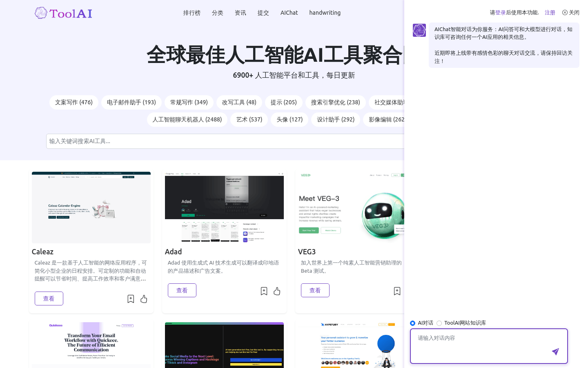Click 查看 button on Adad card

click(182, 290)
